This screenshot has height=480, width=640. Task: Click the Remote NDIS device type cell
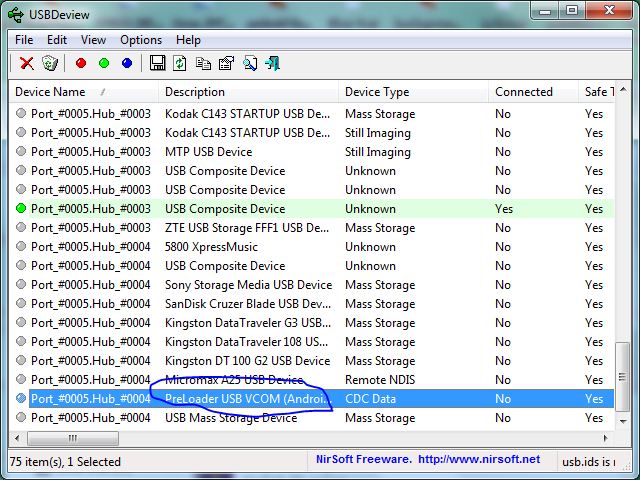[380, 380]
